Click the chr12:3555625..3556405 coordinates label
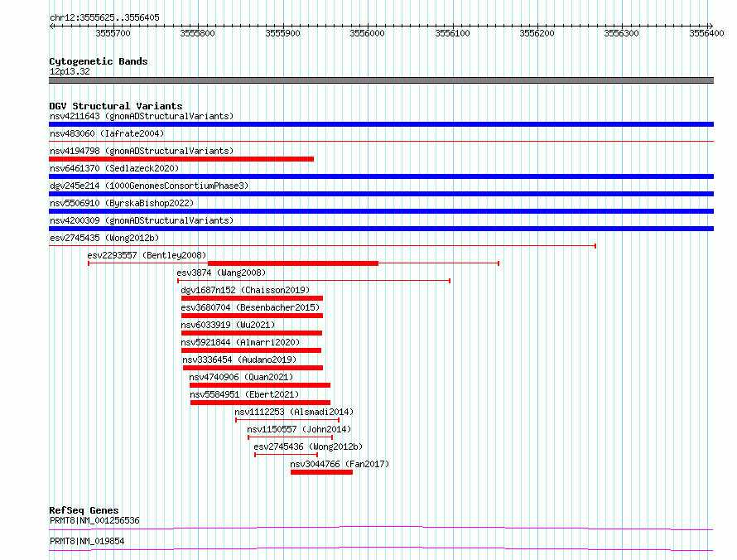This screenshot has width=737, height=560. [104, 17]
